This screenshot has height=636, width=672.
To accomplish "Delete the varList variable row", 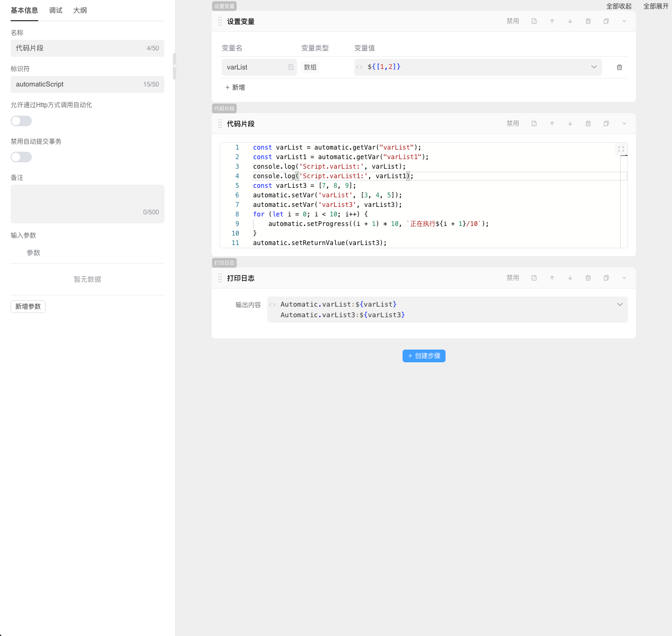I will tap(619, 67).
